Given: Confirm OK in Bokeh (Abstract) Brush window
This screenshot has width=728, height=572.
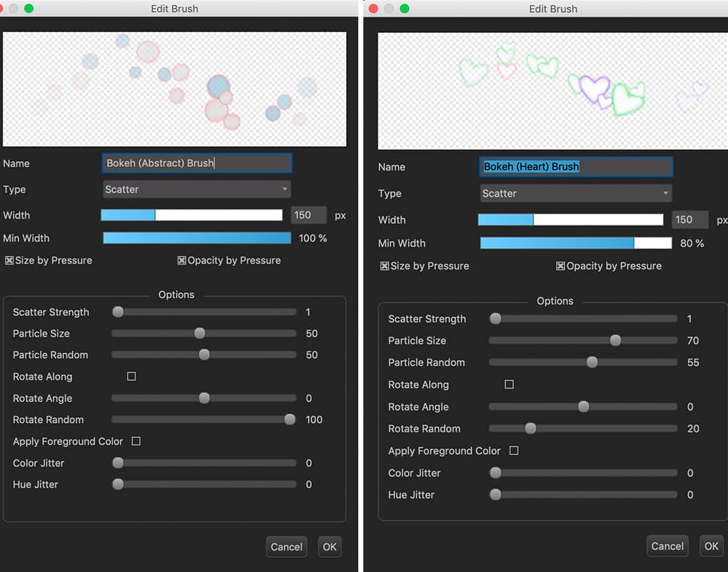Looking at the screenshot, I should 330,547.
